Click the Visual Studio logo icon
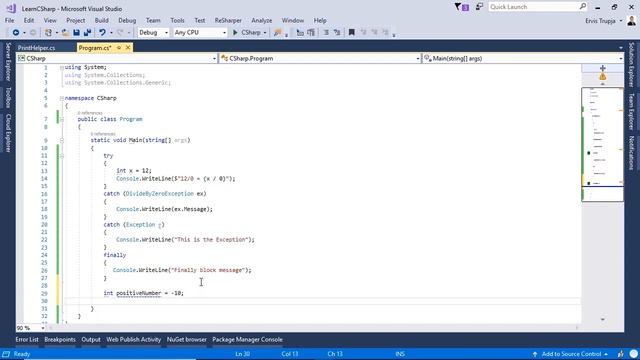 pos(11,8)
